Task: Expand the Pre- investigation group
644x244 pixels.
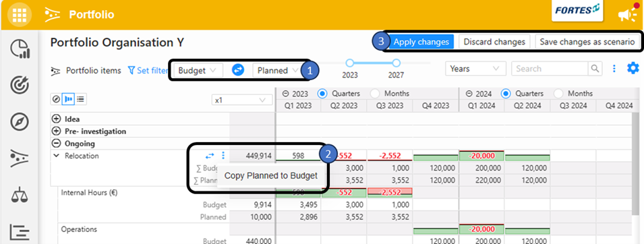Action: click(56, 131)
